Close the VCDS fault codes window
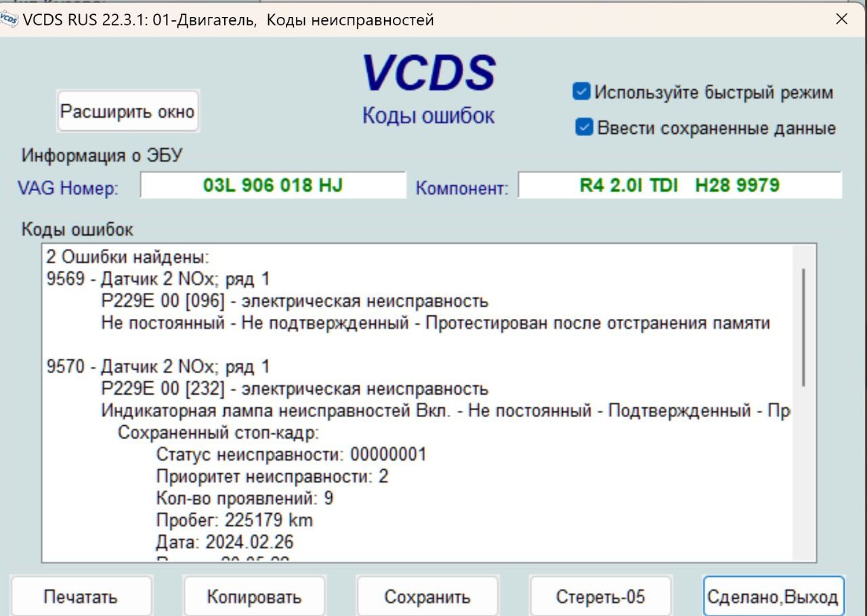Image resolution: width=867 pixels, height=616 pixels. click(x=841, y=19)
